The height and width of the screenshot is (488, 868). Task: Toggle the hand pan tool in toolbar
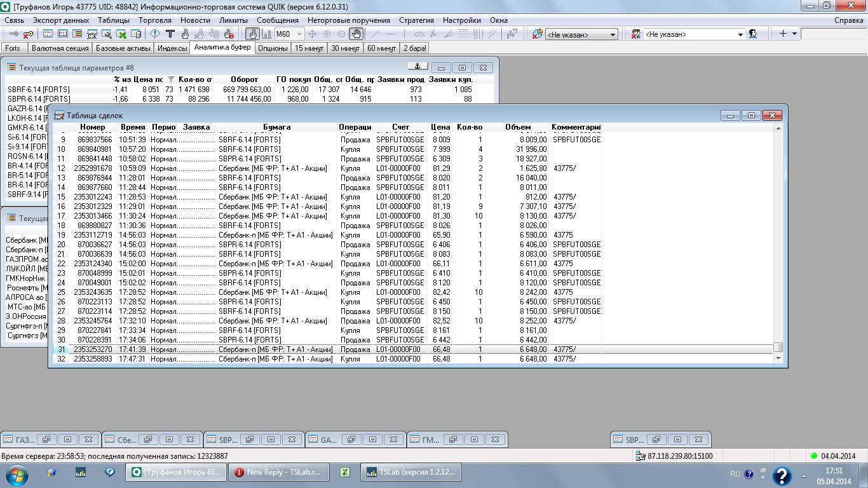coord(356,34)
